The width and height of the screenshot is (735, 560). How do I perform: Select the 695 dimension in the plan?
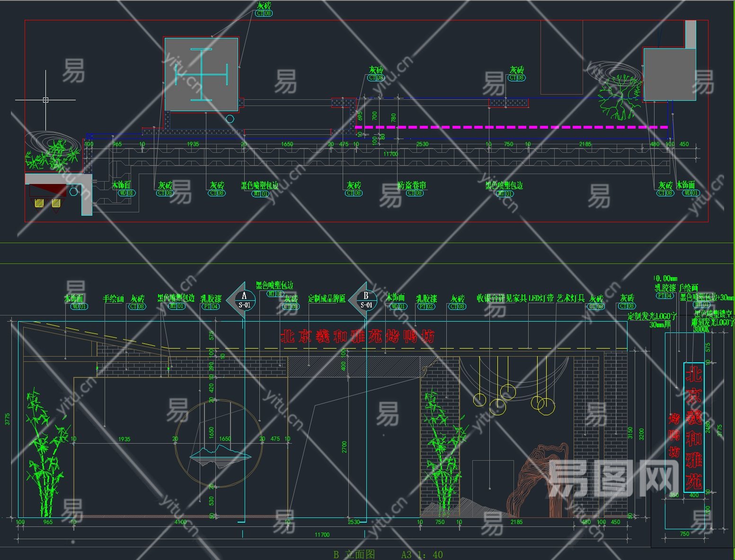pos(361,115)
